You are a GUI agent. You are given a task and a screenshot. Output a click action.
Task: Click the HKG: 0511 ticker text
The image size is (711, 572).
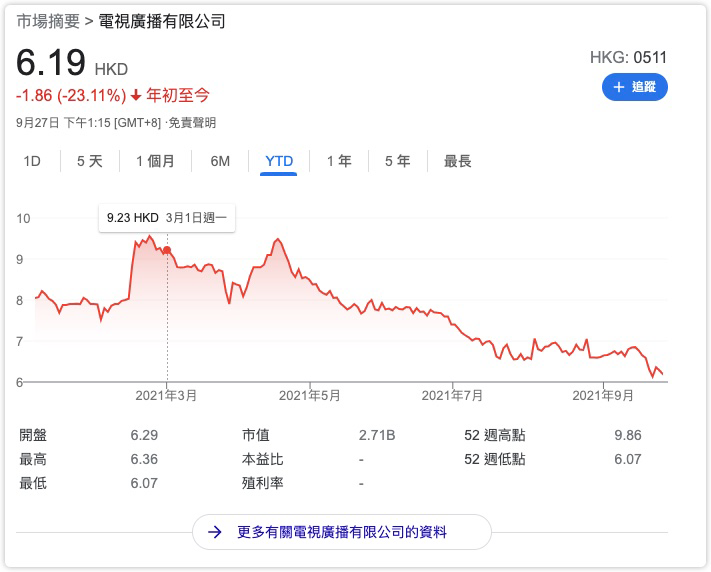pos(628,58)
